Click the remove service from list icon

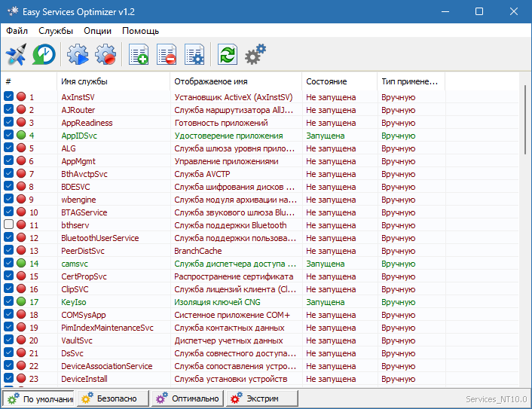click(x=167, y=54)
